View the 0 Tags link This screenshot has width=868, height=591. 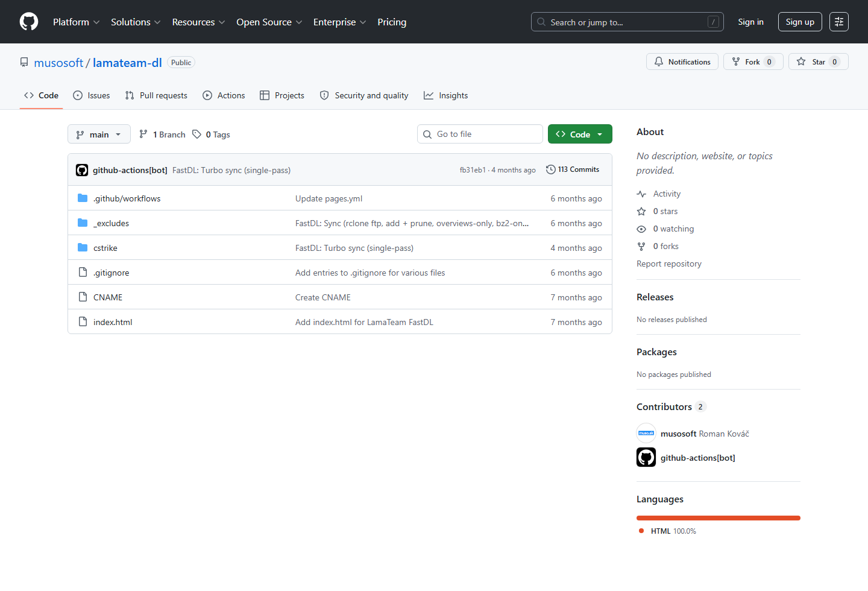pyautogui.click(x=212, y=134)
